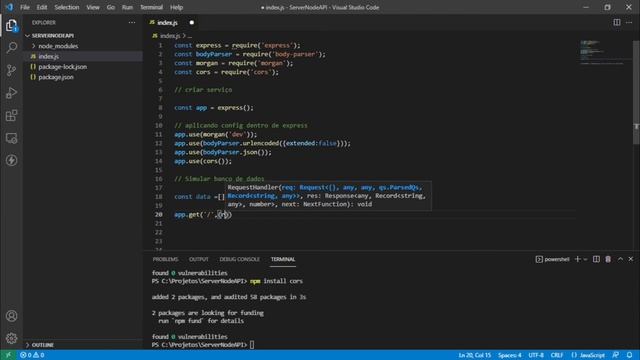The height and width of the screenshot is (360, 640).
Task: Open Manage gear icon
Action: pos(11,338)
